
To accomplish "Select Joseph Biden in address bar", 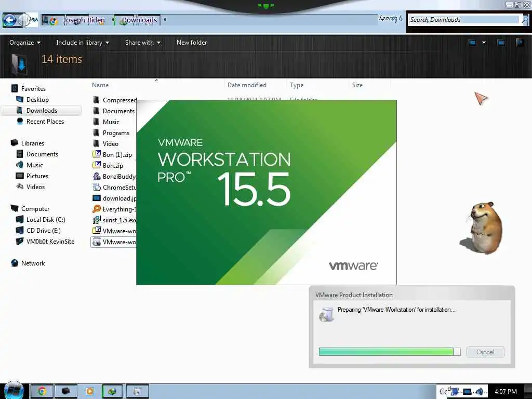I will (x=84, y=20).
